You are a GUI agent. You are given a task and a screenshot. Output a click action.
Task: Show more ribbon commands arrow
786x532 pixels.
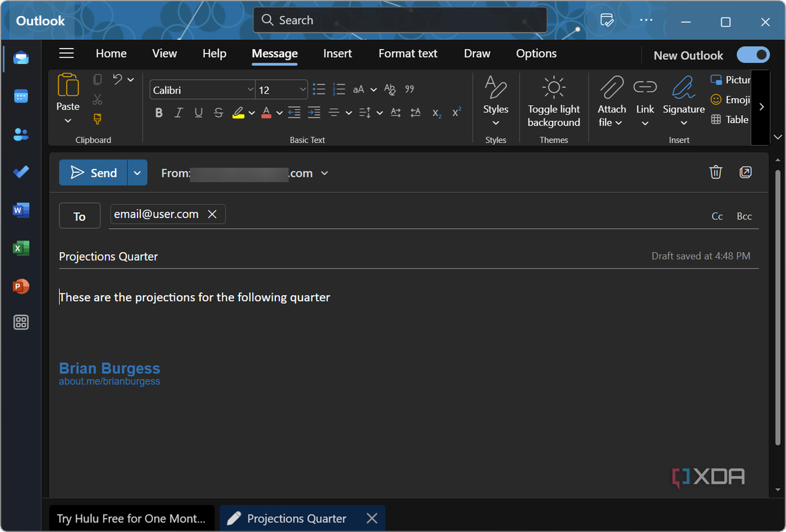click(761, 107)
